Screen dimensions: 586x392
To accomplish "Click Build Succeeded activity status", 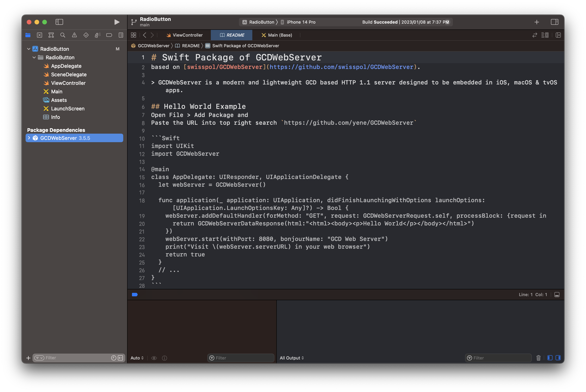I will [x=405, y=22].
